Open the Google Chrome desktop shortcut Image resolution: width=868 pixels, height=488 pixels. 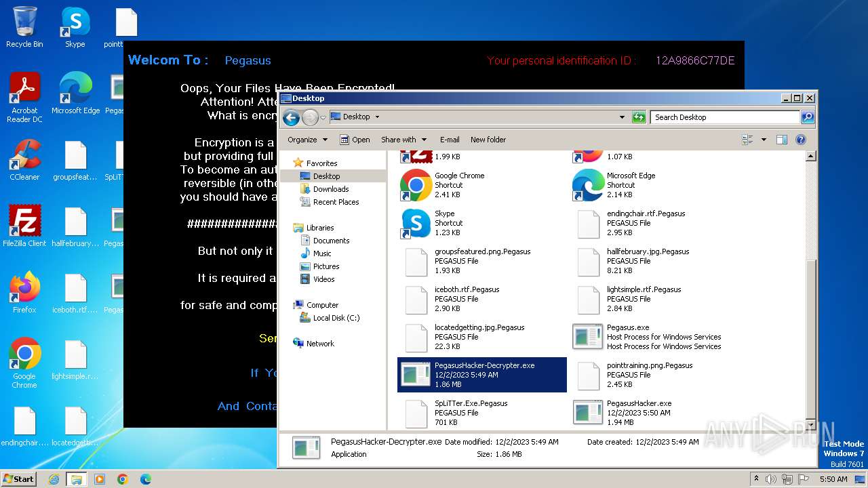(24, 363)
